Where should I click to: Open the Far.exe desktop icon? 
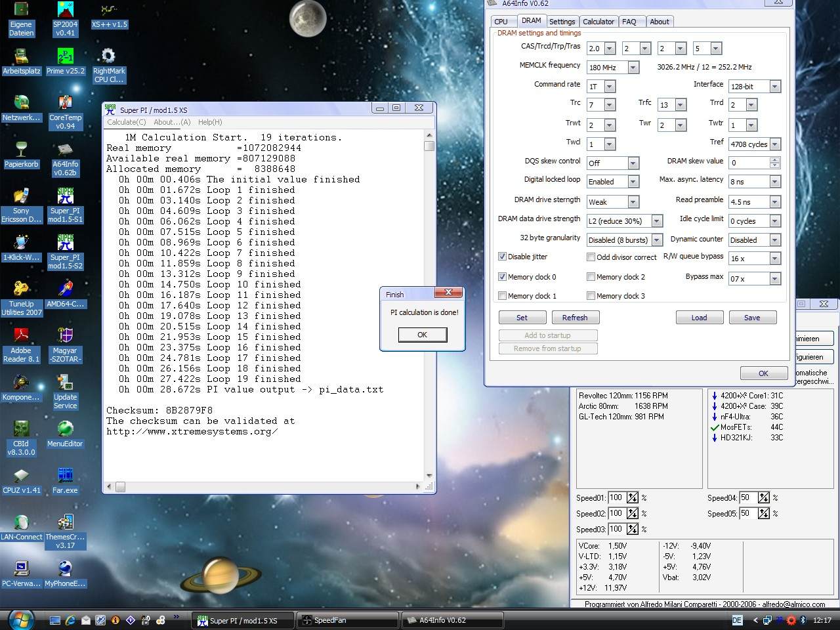click(x=65, y=480)
